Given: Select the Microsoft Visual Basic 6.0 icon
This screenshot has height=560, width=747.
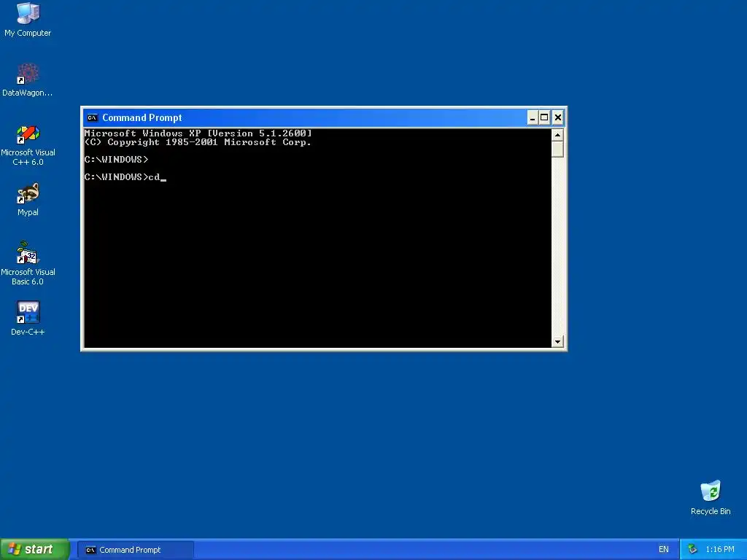Looking at the screenshot, I should [x=28, y=263].
